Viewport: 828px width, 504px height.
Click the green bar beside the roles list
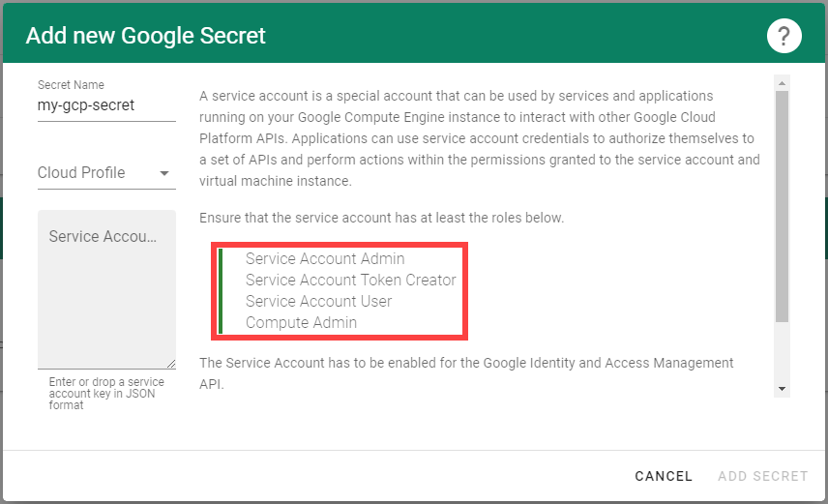[x=221, y=291]
